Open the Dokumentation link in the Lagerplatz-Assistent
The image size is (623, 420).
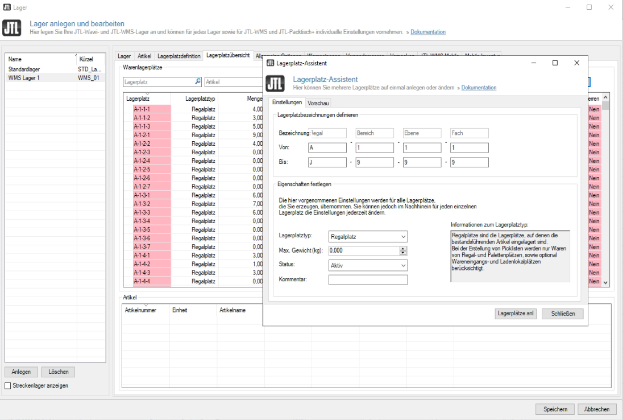tap(479, 87)
